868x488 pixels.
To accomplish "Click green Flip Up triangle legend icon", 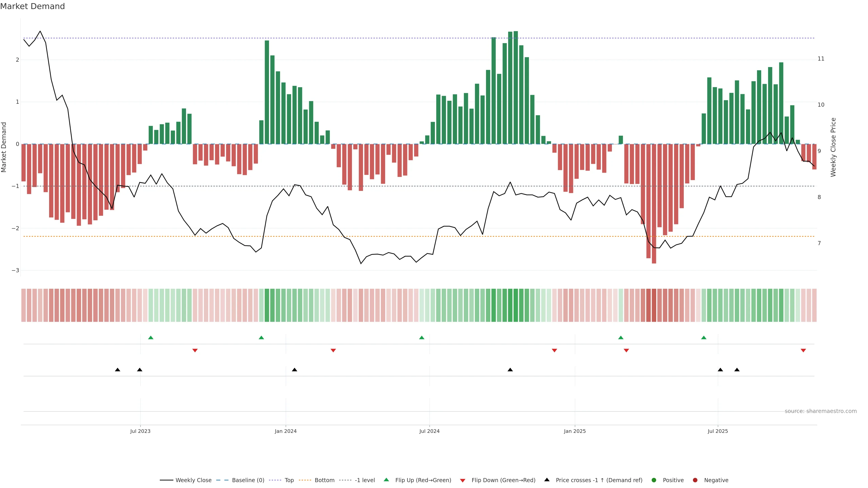I will point(386,480).
